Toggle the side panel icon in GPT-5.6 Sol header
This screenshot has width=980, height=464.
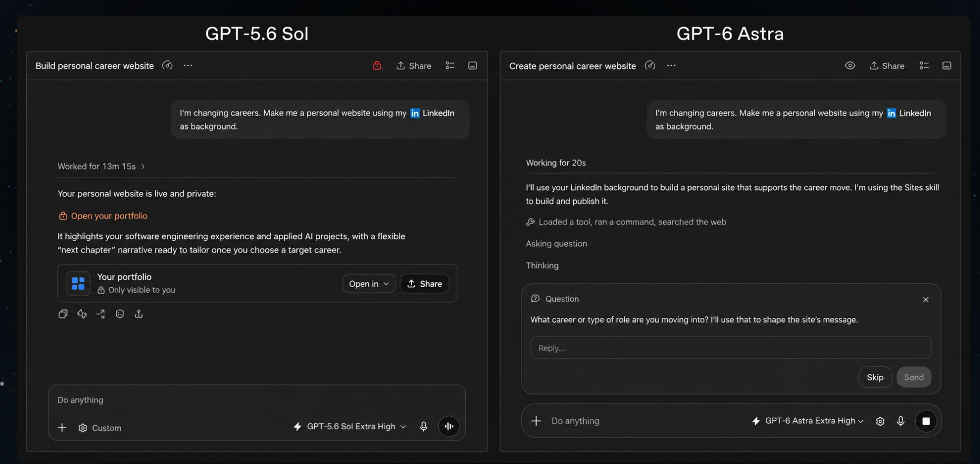473,66
